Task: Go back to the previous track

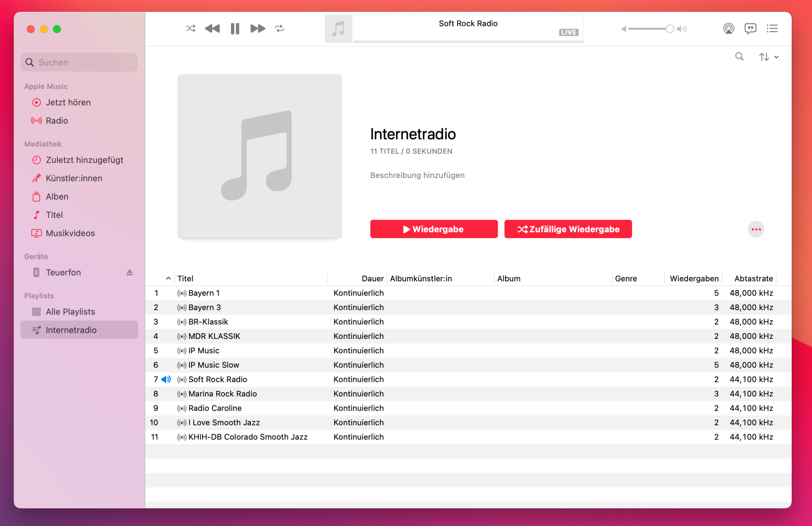Action: point(212,28)
